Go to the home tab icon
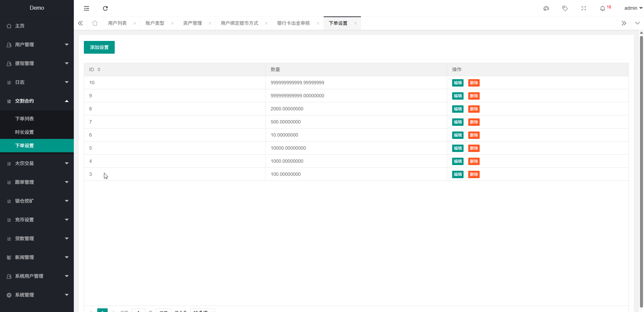This screenshot has height=312, width=644. [95, 23]
